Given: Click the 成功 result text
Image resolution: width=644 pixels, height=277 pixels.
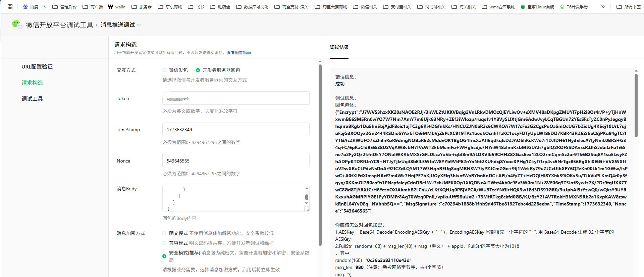Looking at the screenshot, I should tap(340, 84).
